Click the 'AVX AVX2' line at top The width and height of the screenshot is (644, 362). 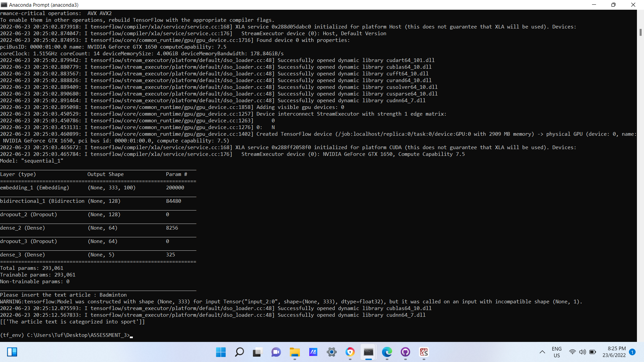click(x=56, y=13)
